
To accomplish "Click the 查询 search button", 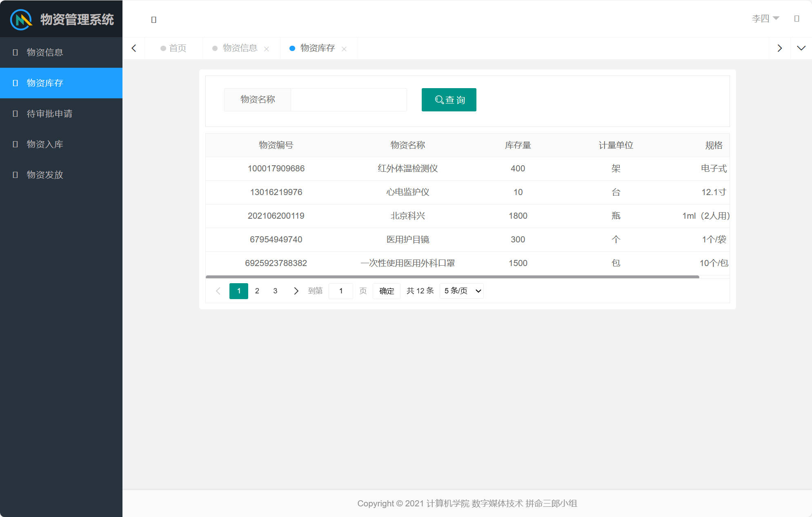I will pyautogui.click(x=449, y=100).
